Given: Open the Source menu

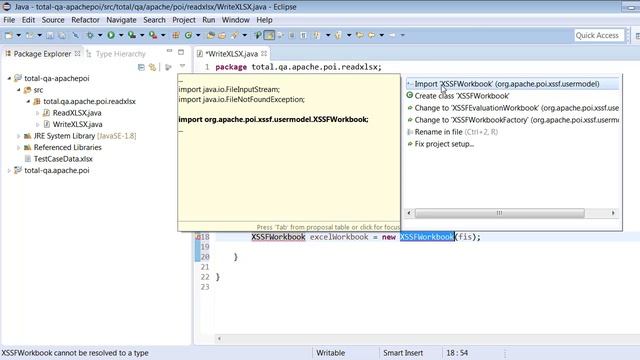Looking at the screenshot, I should pos(53,20).
